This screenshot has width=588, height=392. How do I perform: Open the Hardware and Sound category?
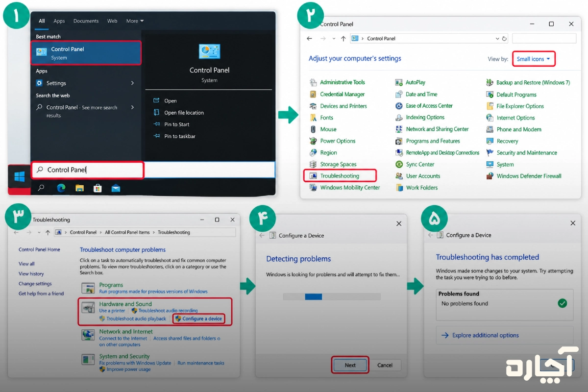(125, 304)
